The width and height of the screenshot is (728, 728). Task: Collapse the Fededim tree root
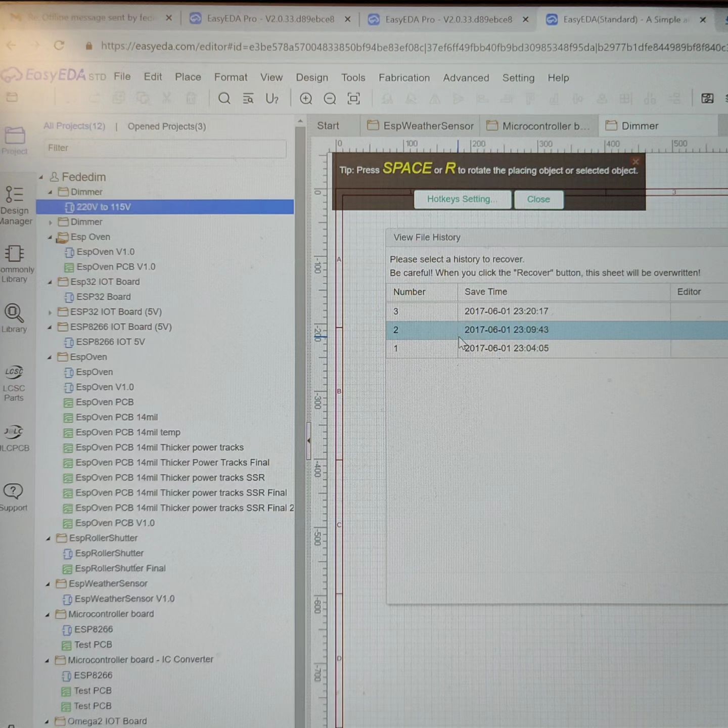pos(41,177)
